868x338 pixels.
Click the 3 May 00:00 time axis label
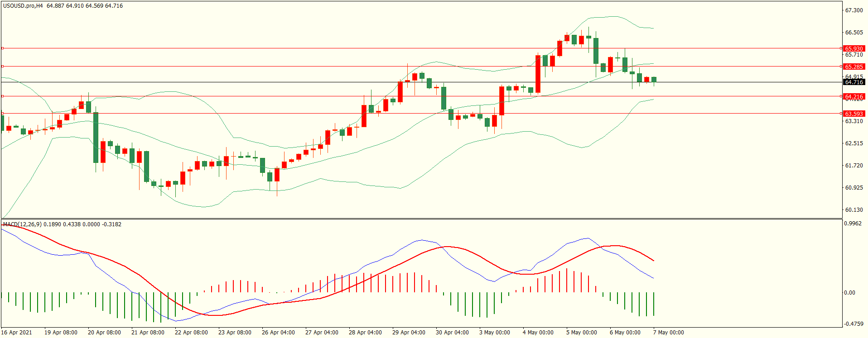[495, 332]
